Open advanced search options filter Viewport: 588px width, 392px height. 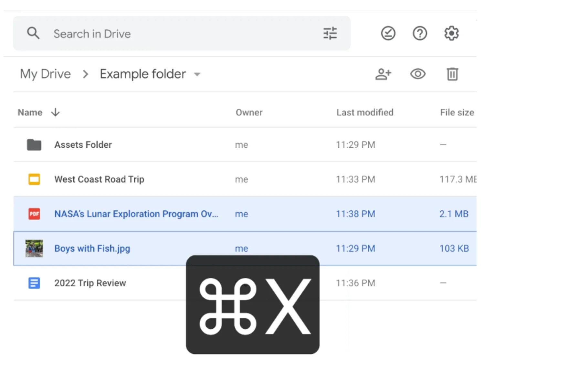330,33
